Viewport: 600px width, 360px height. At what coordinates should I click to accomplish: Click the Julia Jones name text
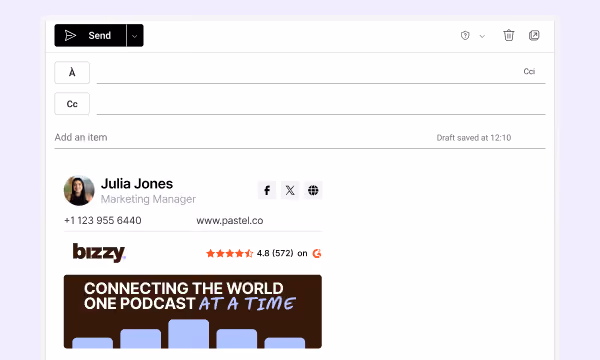137,184
